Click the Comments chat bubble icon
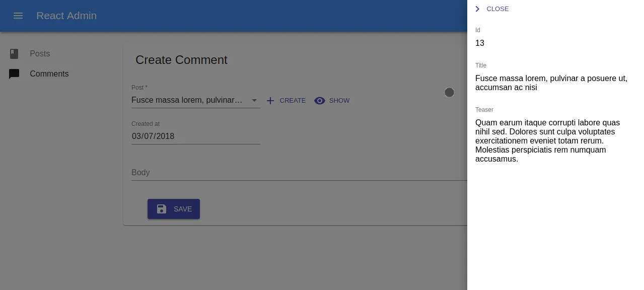Viewport: 644px width, 290px height. pyautogui.click(x=14, y=74)
